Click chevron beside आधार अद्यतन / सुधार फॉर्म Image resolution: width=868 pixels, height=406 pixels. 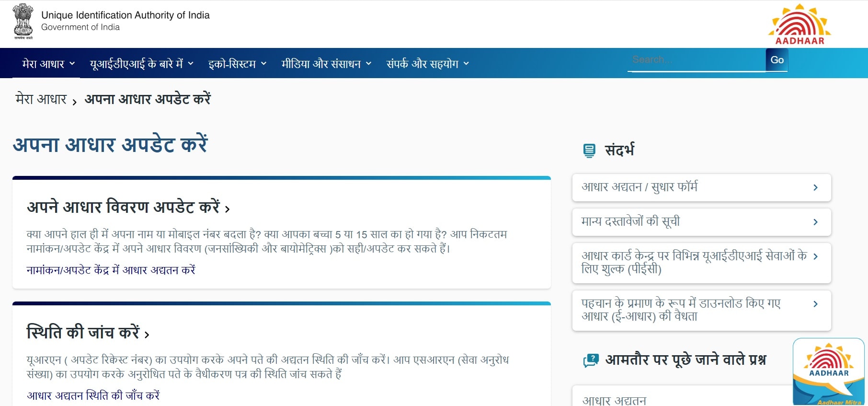[x=815, y=187]
